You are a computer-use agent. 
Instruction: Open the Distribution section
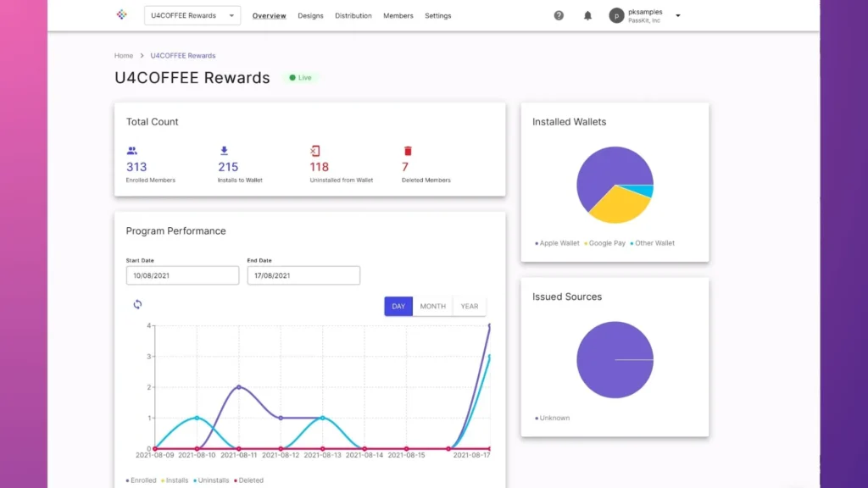pyautogui.click(x=353, y=15)
